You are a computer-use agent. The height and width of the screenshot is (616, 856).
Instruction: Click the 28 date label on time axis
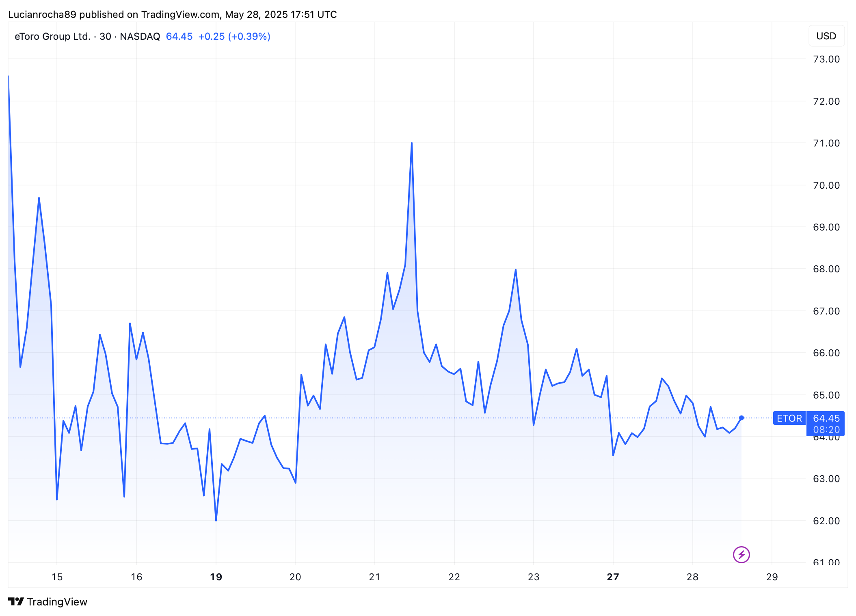click(692, 577)
